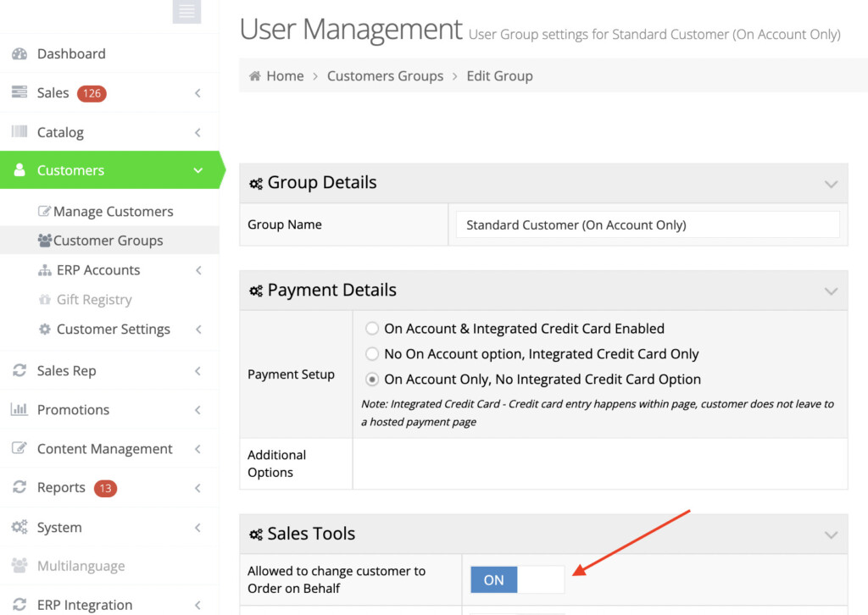Expand the Sales Rep submenu chevron
The height and width of the screenshot is (615, 868).
pos(198,370)
